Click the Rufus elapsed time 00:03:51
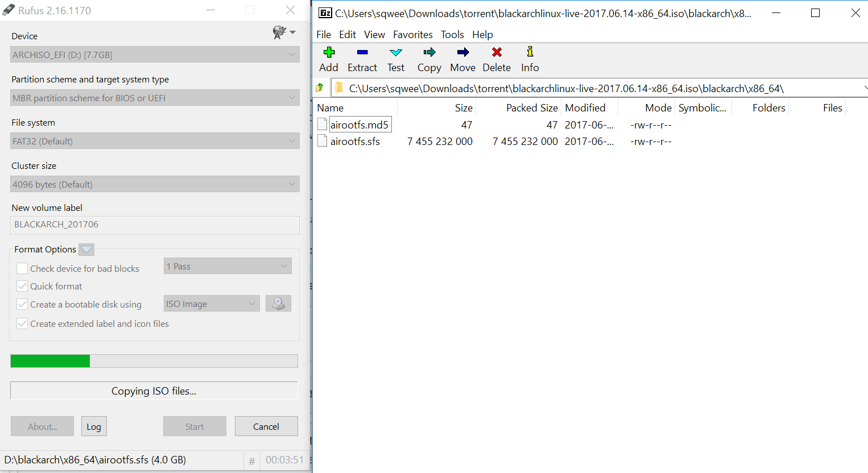 (284, 460)
